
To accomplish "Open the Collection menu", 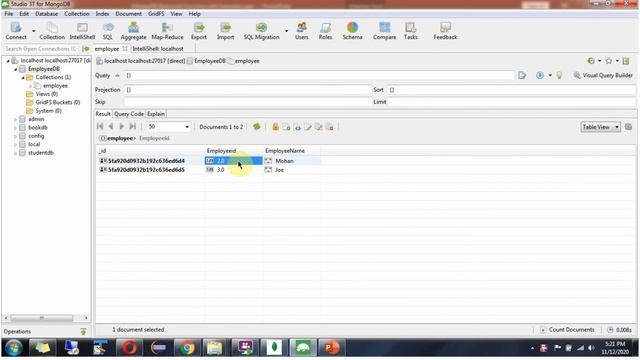I will coord(77,14).
